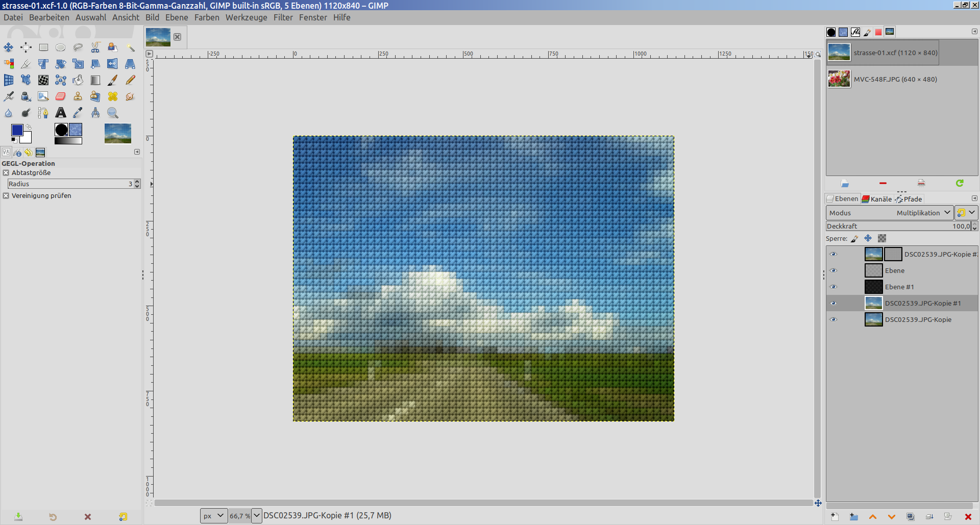Open the blend mode group switcher dropdown
The height and width of the screenshot is (525, 980).
(x=966, y=213)
